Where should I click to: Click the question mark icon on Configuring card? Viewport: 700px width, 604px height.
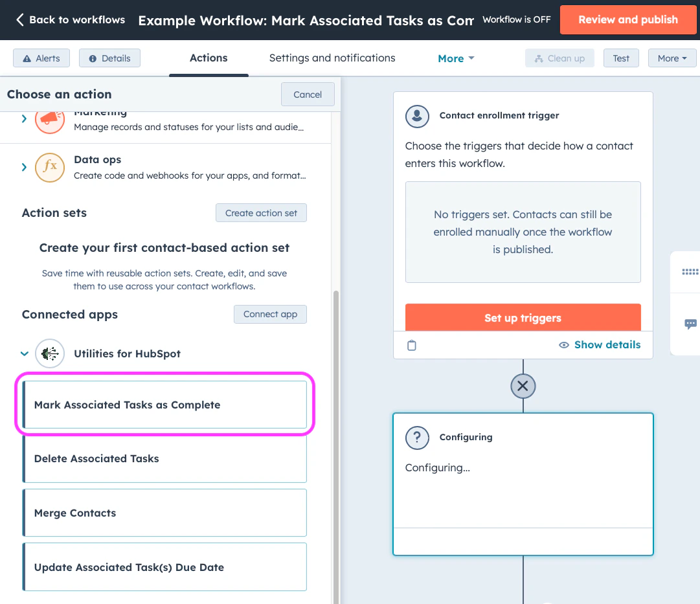(x=417, y=438)
